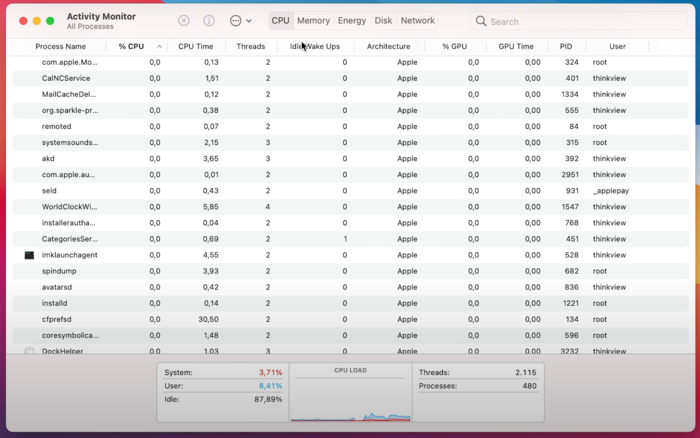Click the Threads 2.115 count
Screen dimensions: 700x438
(526, 372)
